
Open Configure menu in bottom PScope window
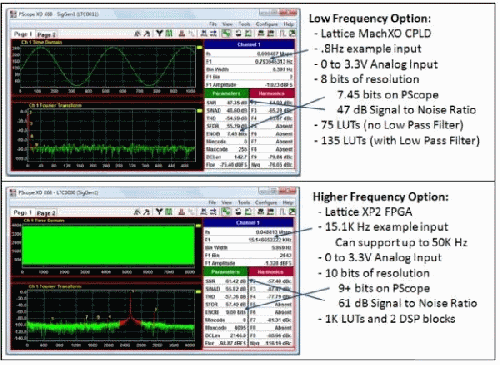266,202
